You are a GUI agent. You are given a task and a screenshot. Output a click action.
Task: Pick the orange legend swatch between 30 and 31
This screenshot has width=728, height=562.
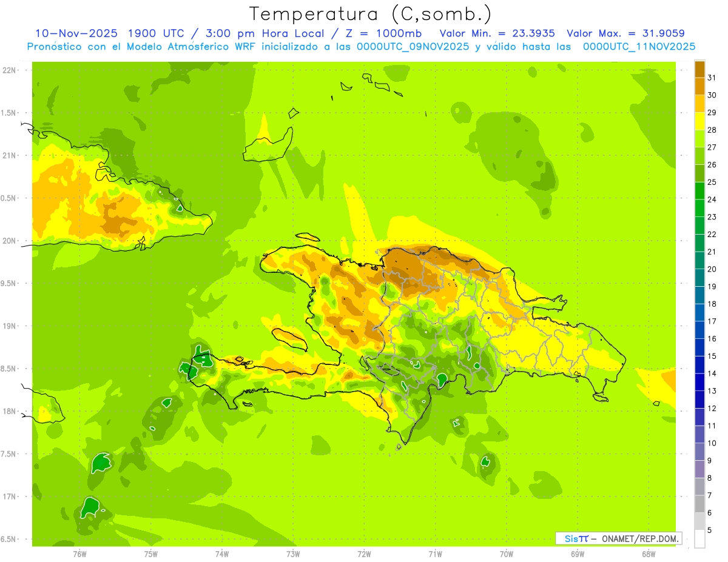pos(699,86)
